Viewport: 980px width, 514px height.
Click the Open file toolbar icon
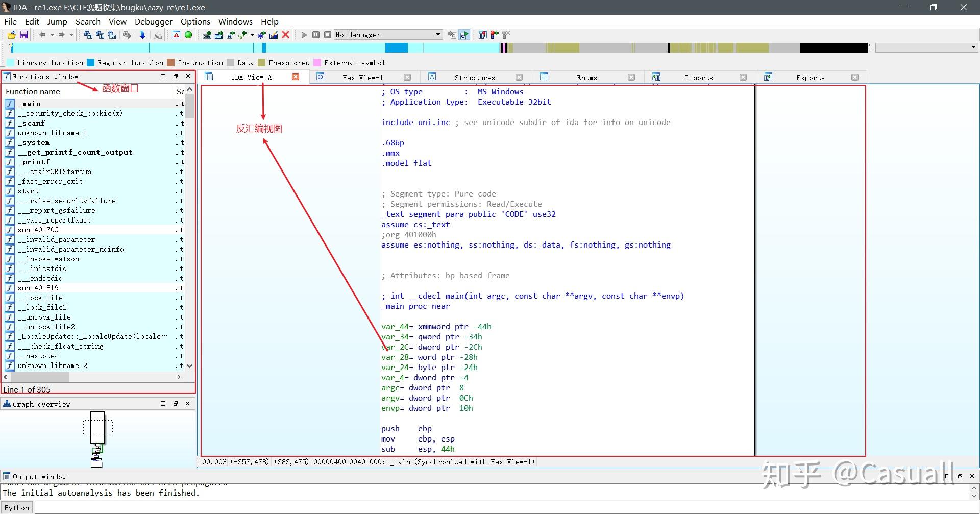click(x=11, y=35)
